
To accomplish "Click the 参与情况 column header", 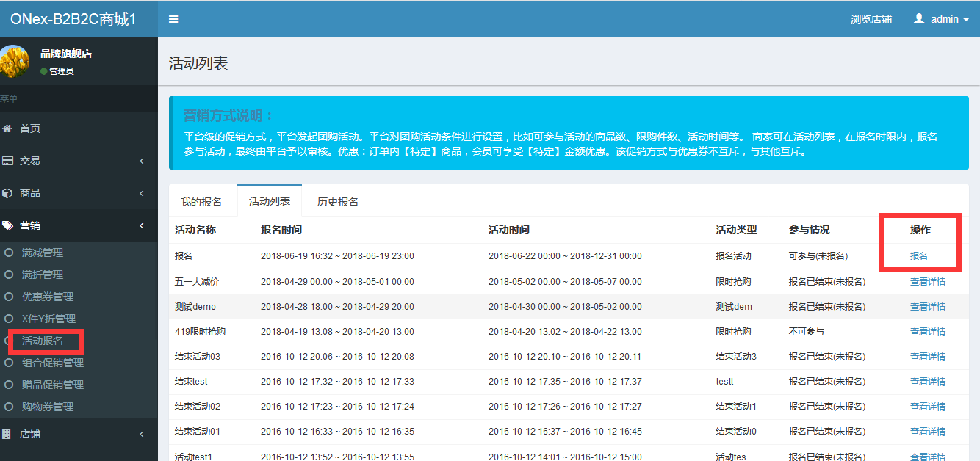I will pos(810,230).
